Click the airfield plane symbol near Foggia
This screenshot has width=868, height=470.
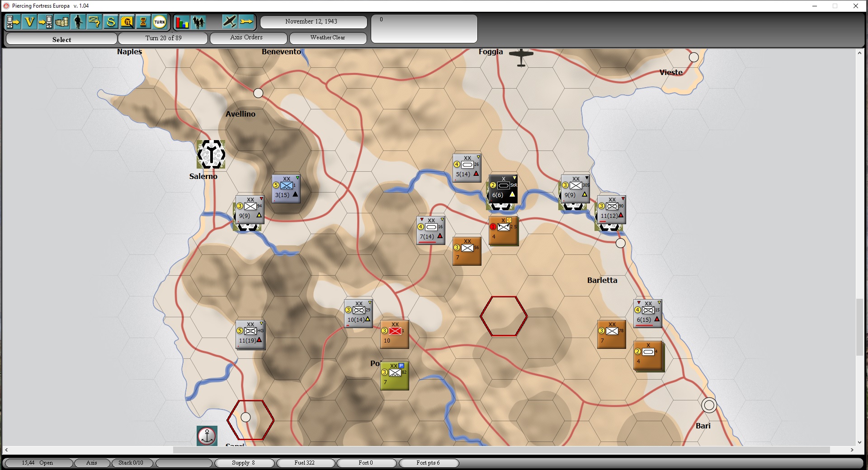[521, 57]
